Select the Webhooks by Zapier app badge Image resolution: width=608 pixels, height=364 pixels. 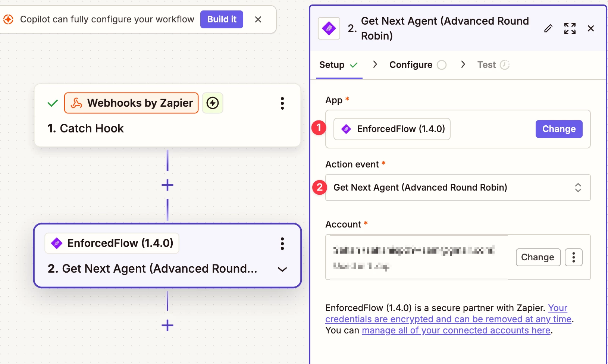tap(131, 103)
